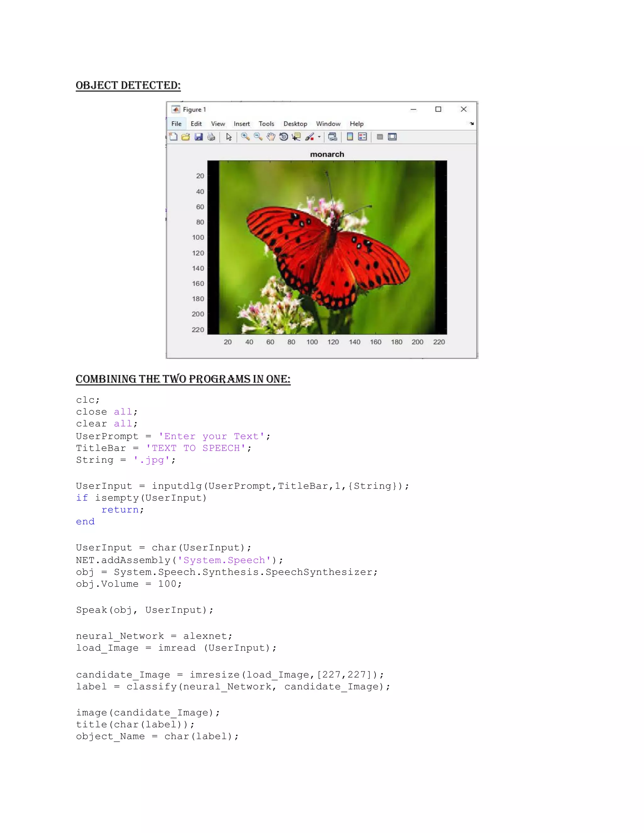644x833 pixels.
Task: Open the Help menu
Action: (357, 124)
